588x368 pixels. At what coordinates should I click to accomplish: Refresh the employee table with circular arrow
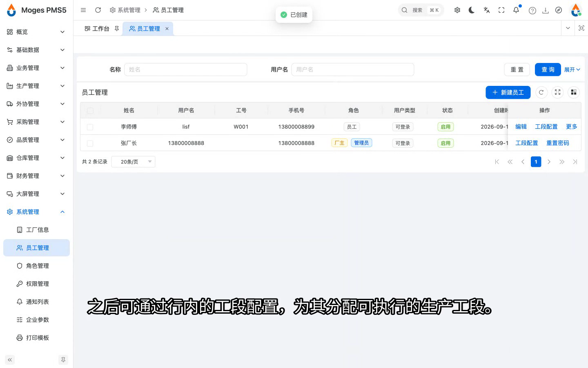tap(541, 92)
